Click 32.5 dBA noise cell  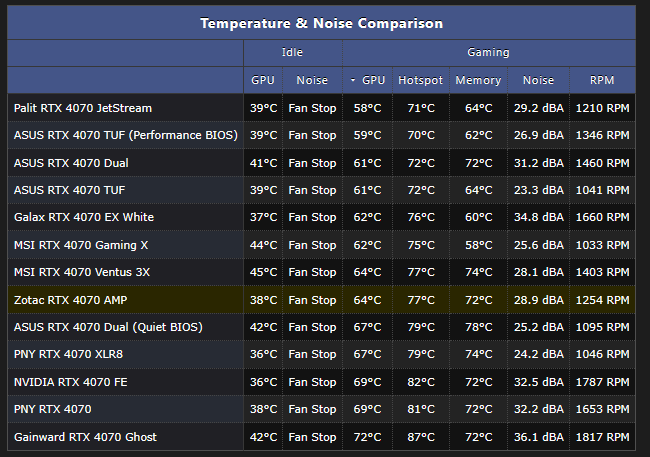pyautogui.click(x=539, y=382)
